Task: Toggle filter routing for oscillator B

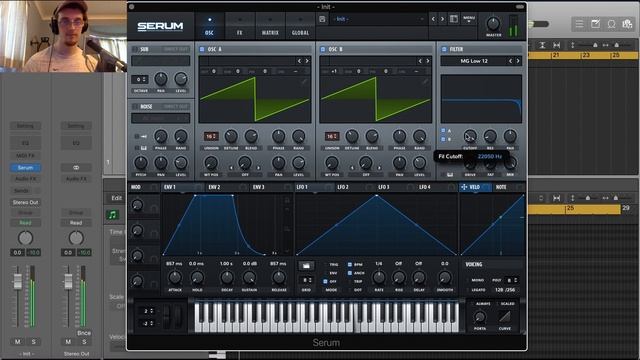Action: click(x=443, y=139)
